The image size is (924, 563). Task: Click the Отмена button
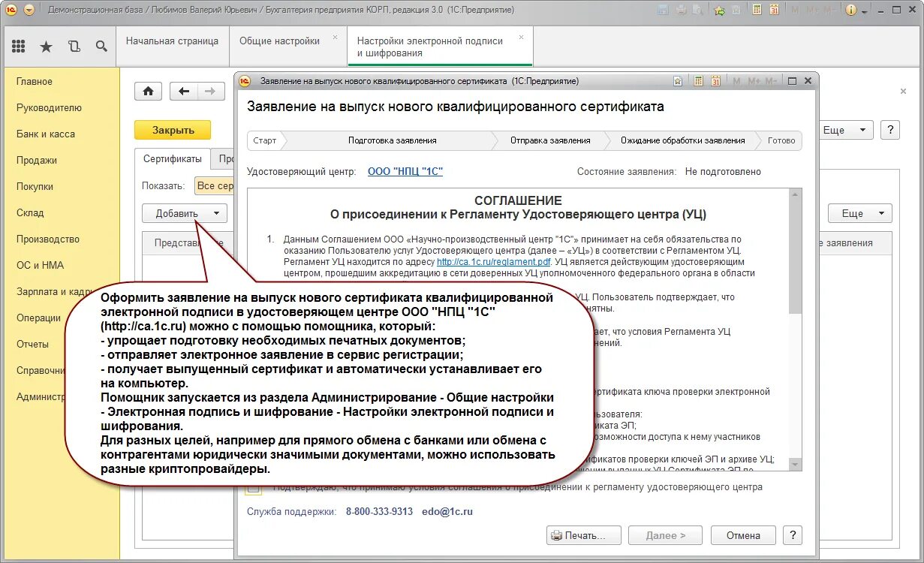coord(743,535)
